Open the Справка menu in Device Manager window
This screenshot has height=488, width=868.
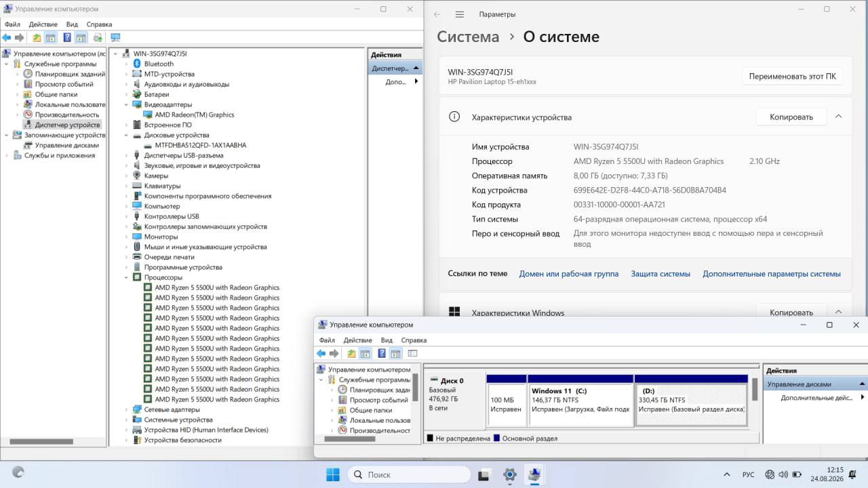click(100, 24)
